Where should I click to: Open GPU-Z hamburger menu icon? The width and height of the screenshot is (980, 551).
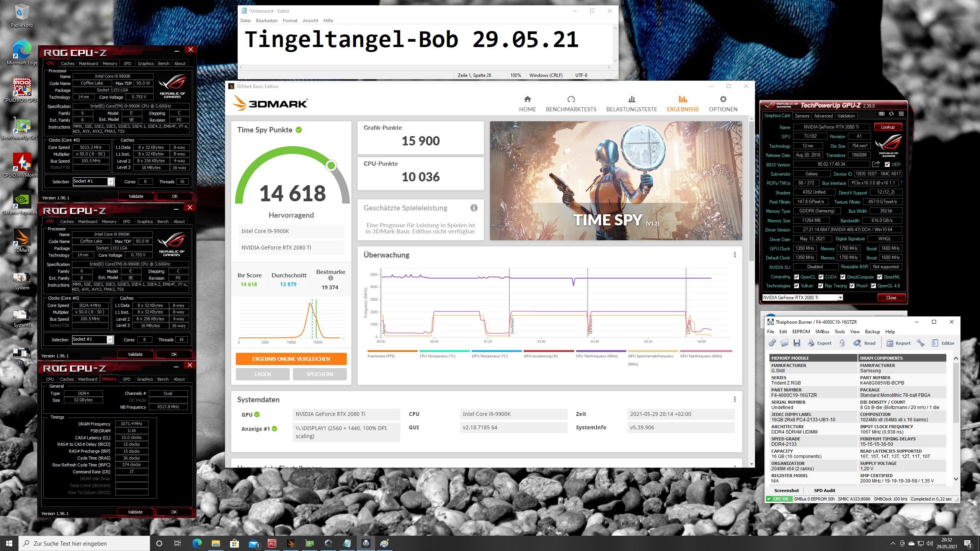[901, 114]
